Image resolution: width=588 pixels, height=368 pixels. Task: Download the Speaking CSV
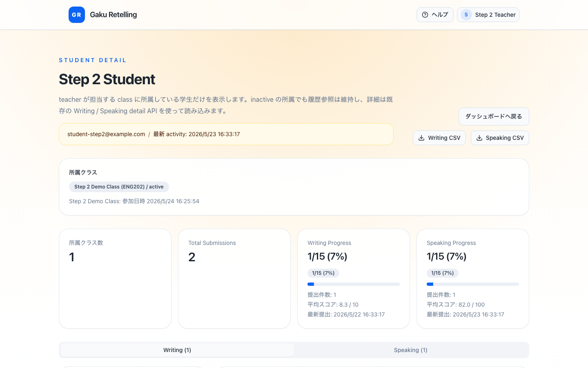pos(500,138)
